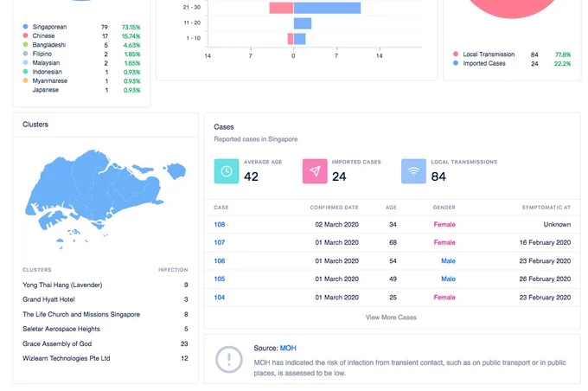Click the CONFIRMED DATE column header
The height and width of the screenshot is (391, 588).
[334, 208]
